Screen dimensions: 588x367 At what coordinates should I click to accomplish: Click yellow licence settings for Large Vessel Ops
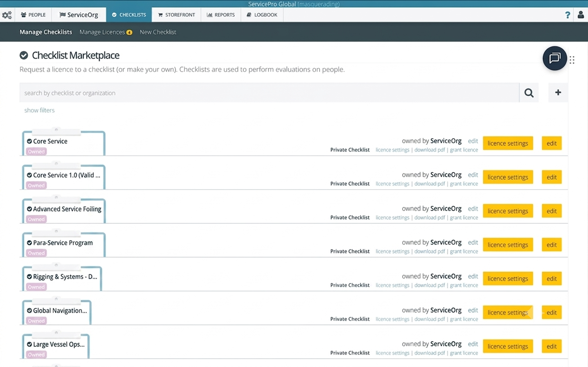click(x=508, y=347)
